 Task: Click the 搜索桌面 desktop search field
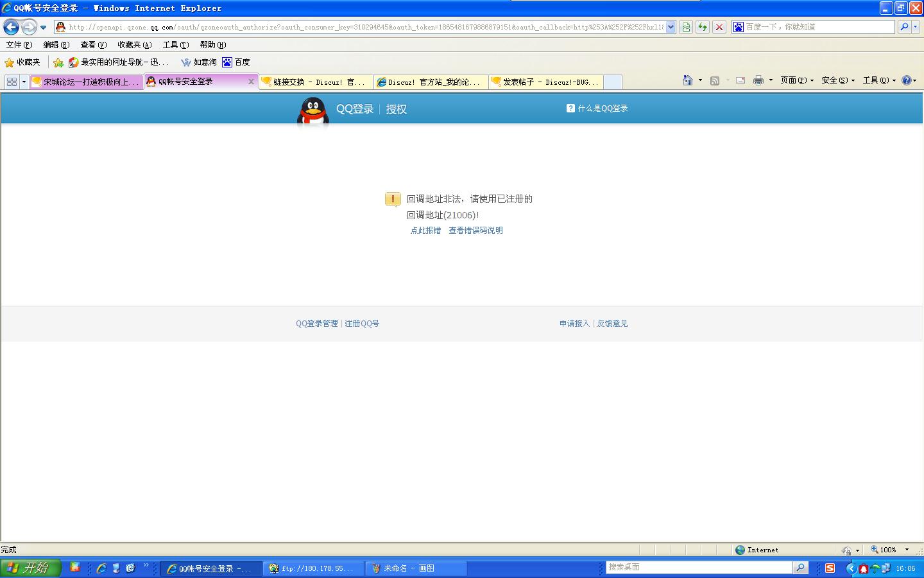click(x=699, y=568)
